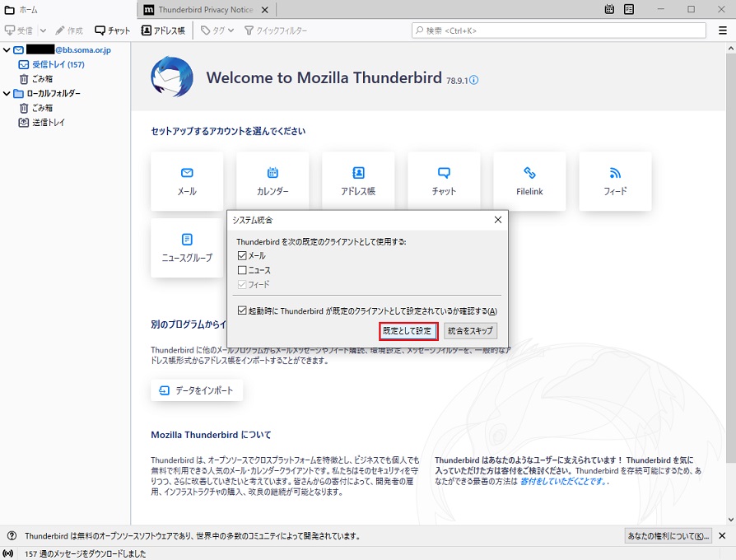The height and width of the screenshot is (560, 736).
Task: Open the Calendar tab icon in title bar
Action: 609,9
